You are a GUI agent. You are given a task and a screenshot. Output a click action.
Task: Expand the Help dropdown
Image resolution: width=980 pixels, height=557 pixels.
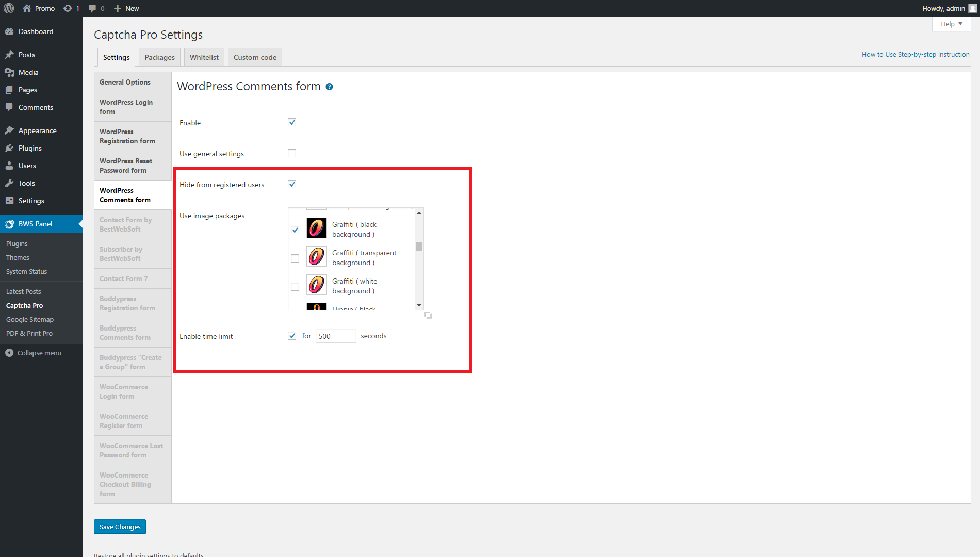click(951, 24)
